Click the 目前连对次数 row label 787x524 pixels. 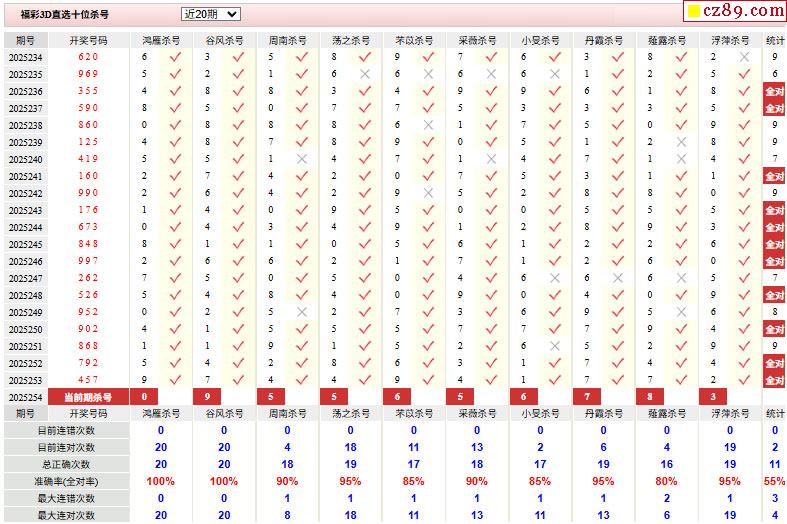coord(66,448)
